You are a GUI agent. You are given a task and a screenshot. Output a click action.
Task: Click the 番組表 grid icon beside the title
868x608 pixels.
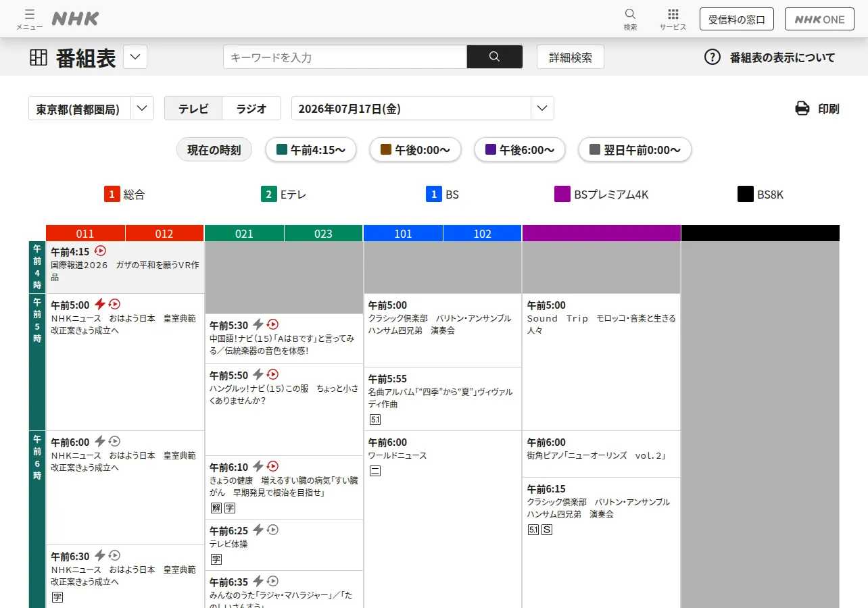pos(39,57)
